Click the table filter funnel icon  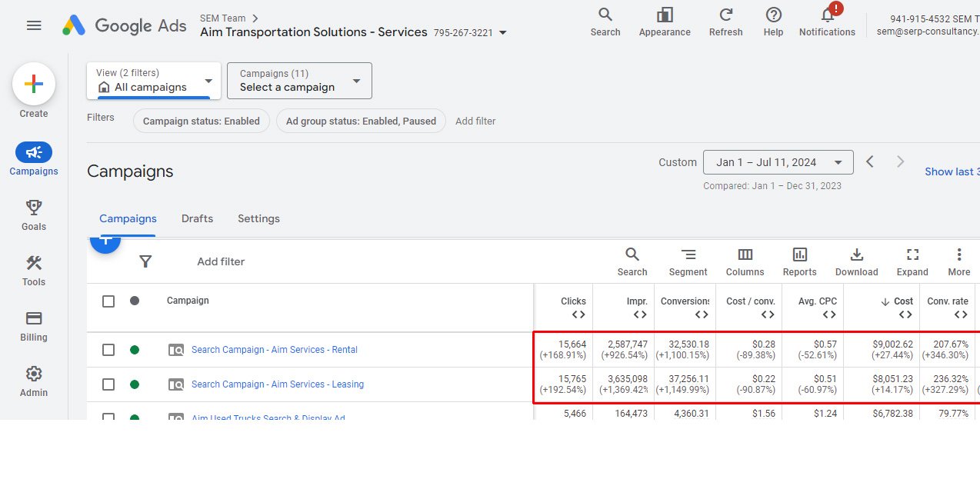coord(145,261)
